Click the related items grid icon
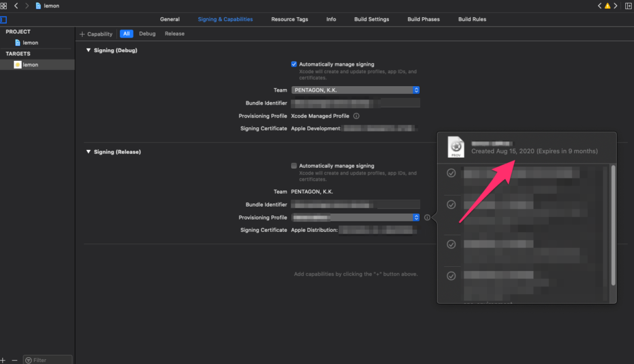The height and width of the screenshot is (364, 634). click(4, 6)
